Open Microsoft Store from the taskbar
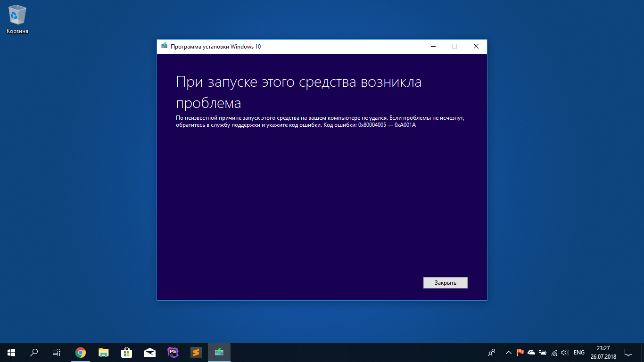 point(126,352)
